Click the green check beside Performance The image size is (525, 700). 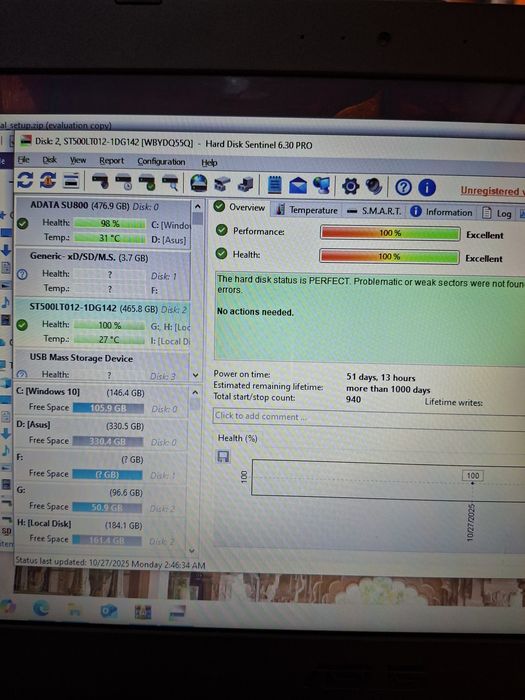click(x=221, y=230)
